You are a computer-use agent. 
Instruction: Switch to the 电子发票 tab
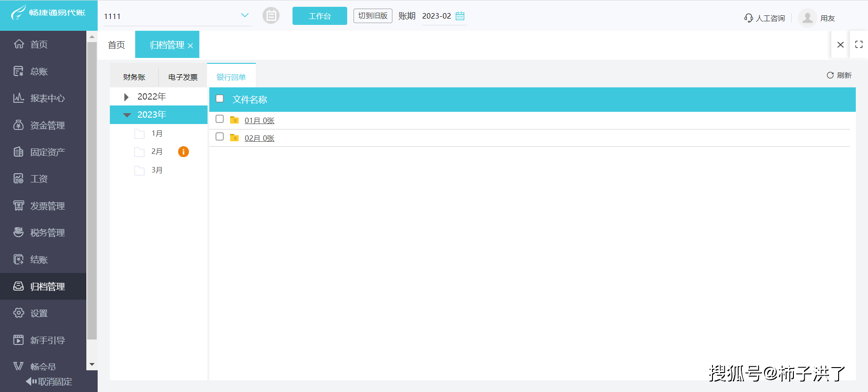183,77
